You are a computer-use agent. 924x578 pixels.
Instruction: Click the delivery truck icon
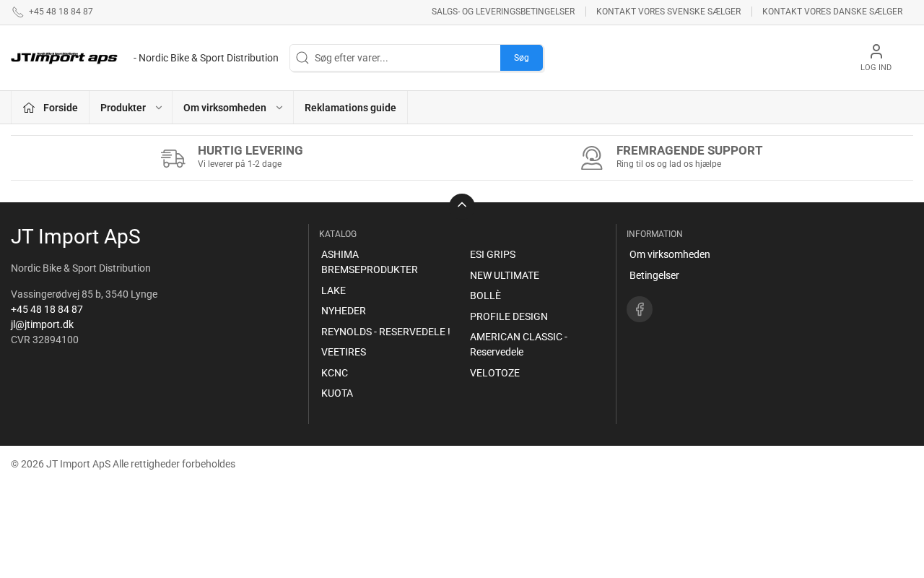[x=173, y=158]
